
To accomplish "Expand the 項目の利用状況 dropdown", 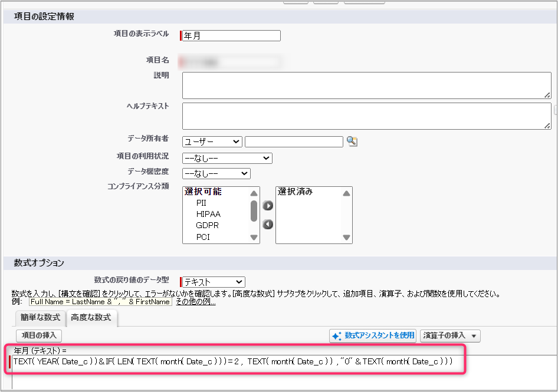I will (x=227, y=158).
